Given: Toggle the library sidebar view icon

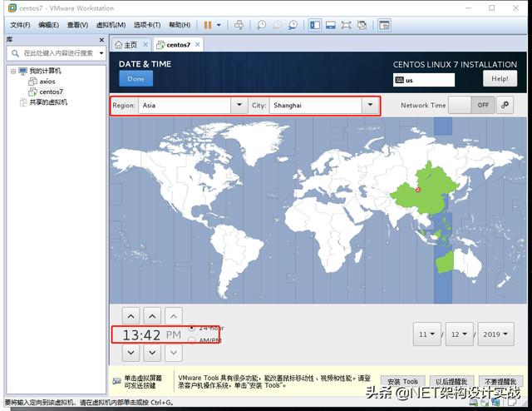Looking at the screenshot, I should point(315,25).
